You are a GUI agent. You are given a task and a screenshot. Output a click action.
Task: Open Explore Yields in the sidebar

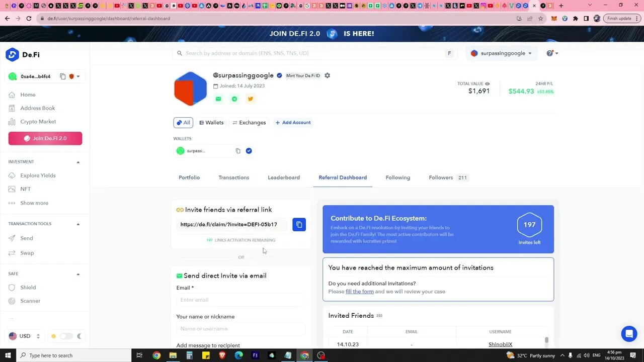38,175
